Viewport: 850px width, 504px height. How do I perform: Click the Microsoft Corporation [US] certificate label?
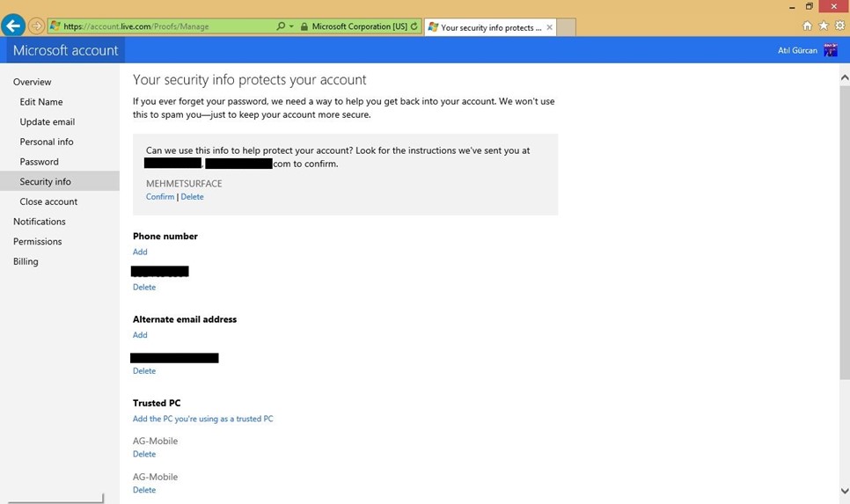point(359,26)
